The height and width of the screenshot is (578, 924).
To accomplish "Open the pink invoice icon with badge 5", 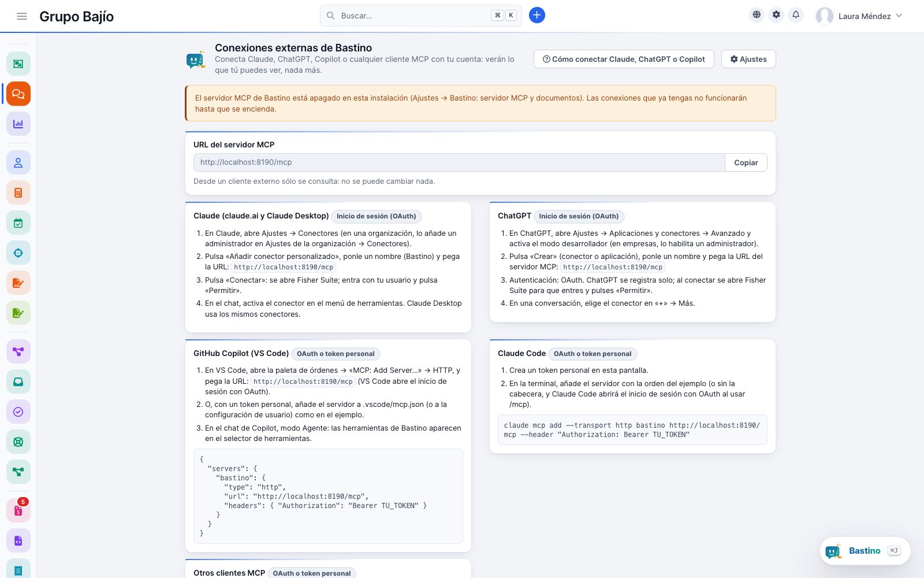I will click(x=18, y=510).
